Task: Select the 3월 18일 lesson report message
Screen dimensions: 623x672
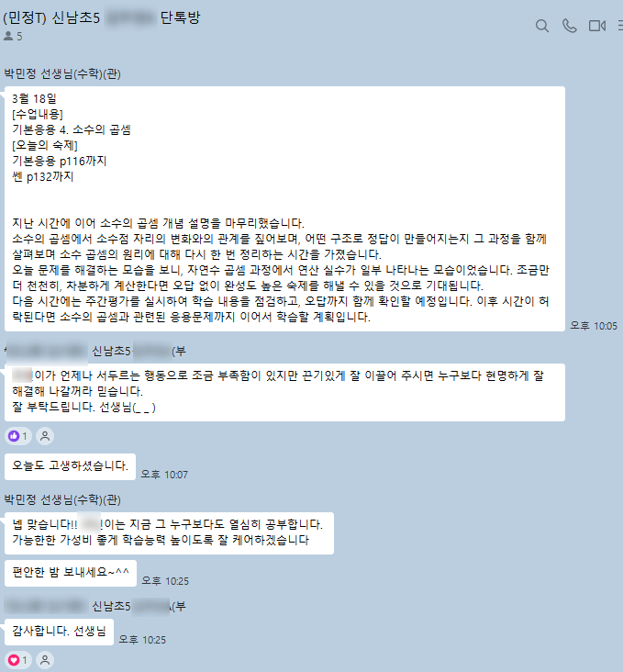Action: coord(284,208)
